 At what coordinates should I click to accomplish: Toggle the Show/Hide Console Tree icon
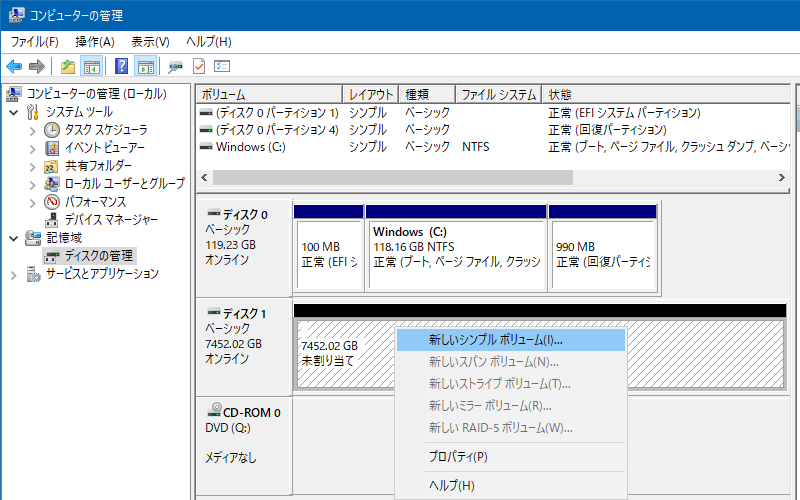pyautogui.click(x=92, y=66)
